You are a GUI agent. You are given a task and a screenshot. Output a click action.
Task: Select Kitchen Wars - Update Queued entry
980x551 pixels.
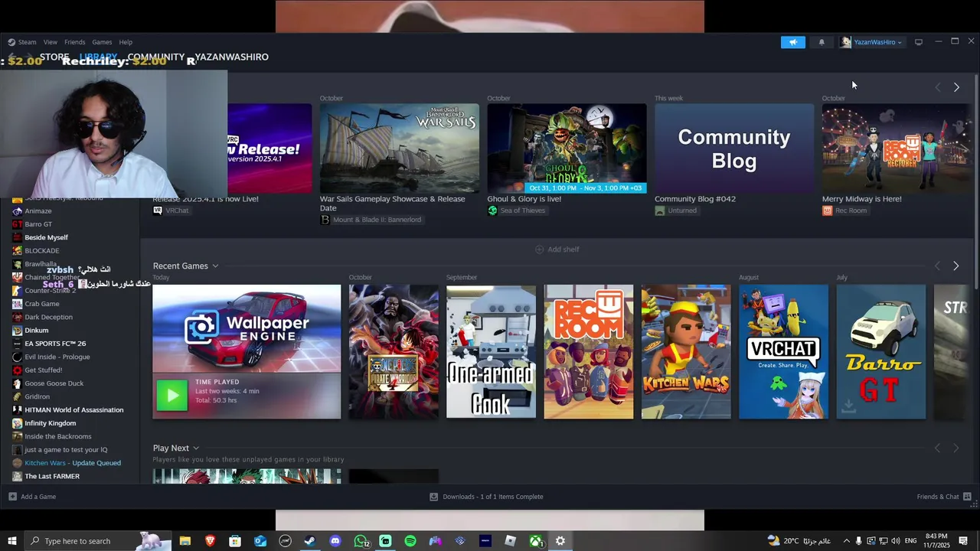tap(73, 463)
